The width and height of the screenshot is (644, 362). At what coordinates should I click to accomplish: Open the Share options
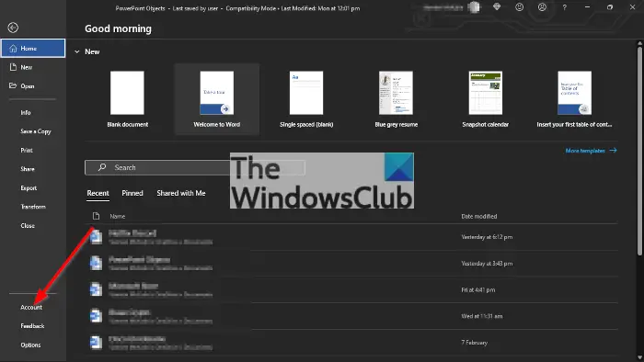point(28,169)
